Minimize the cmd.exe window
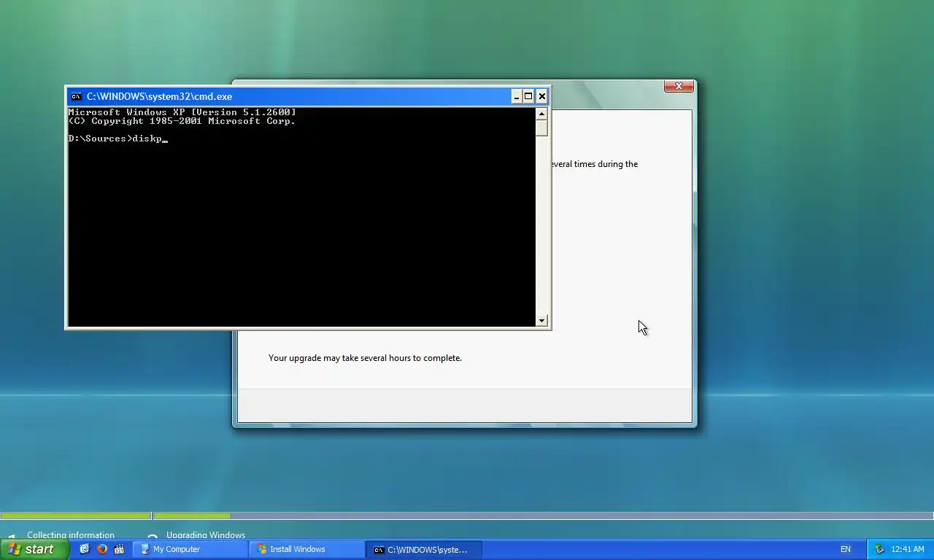This screenshot has width=934, height=560. click(517, 96)
